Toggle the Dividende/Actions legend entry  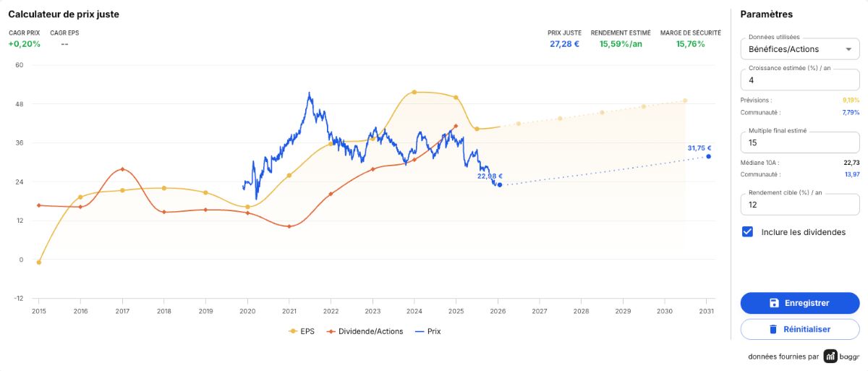pos(365,331)
